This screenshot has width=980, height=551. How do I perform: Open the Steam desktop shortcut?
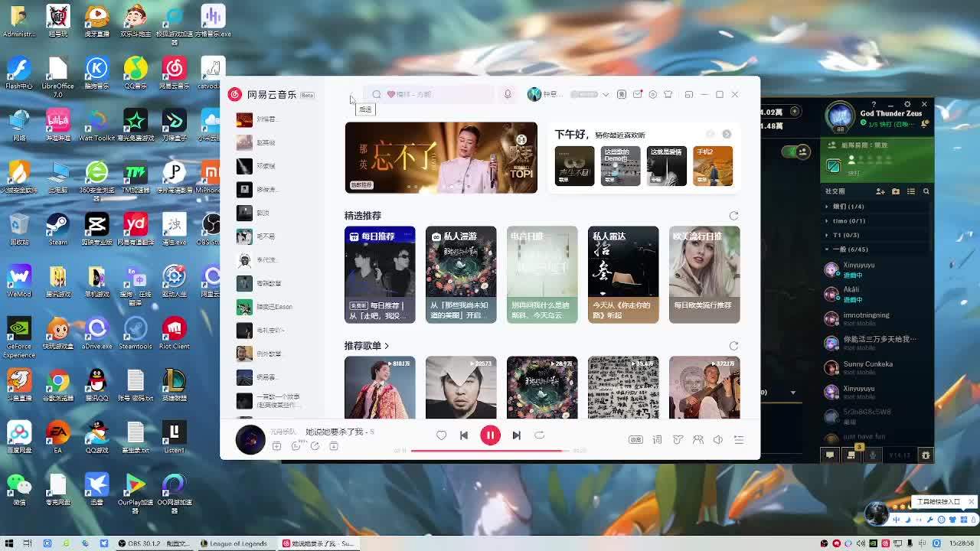point(58,230)
